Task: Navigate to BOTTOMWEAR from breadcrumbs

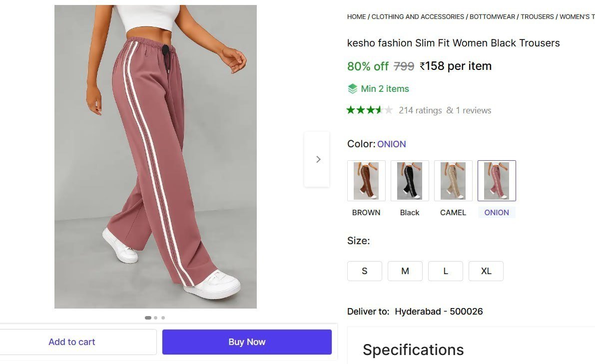Action: (492, 16)
